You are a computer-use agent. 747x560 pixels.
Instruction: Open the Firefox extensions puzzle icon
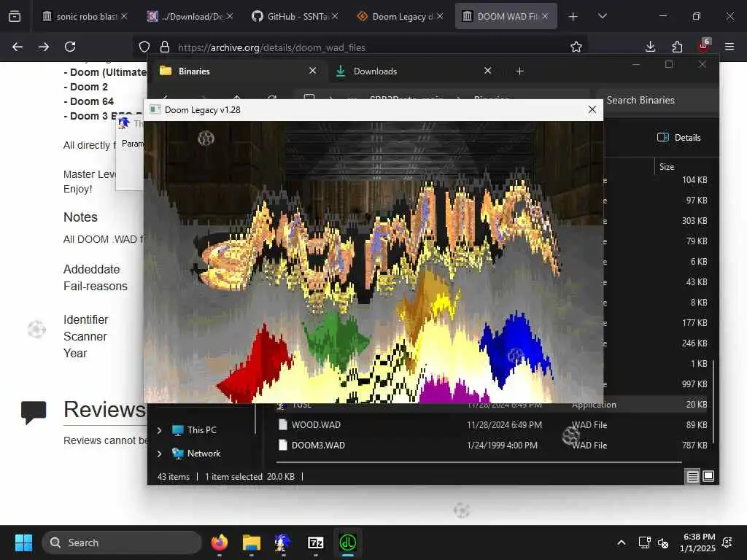tap(677, 47)
